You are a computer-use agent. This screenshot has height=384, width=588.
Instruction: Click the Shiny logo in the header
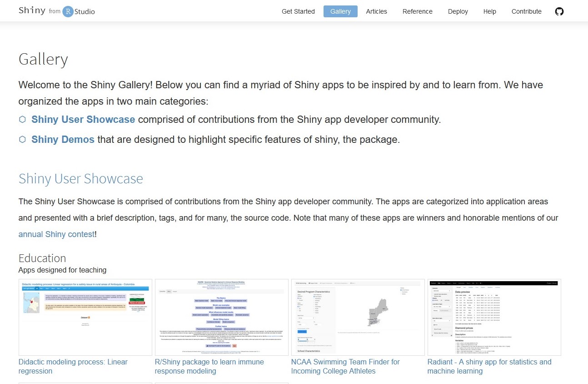31,10
